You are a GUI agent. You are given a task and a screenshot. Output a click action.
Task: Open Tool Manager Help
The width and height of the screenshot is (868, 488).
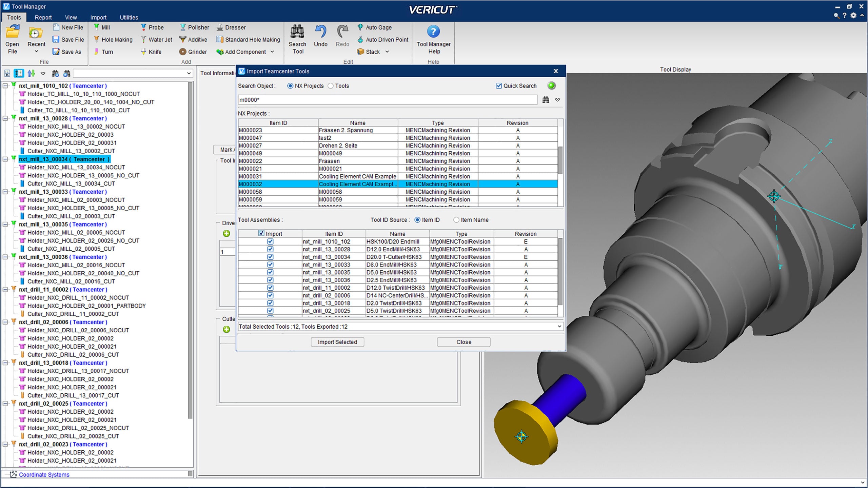(x=433, y=32)
